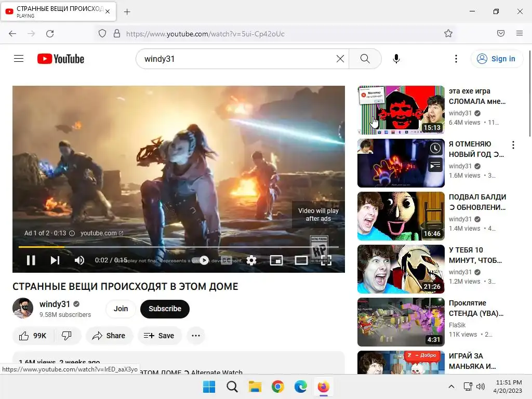
Task: Open Windows Start menu
Action: [209, 387]
